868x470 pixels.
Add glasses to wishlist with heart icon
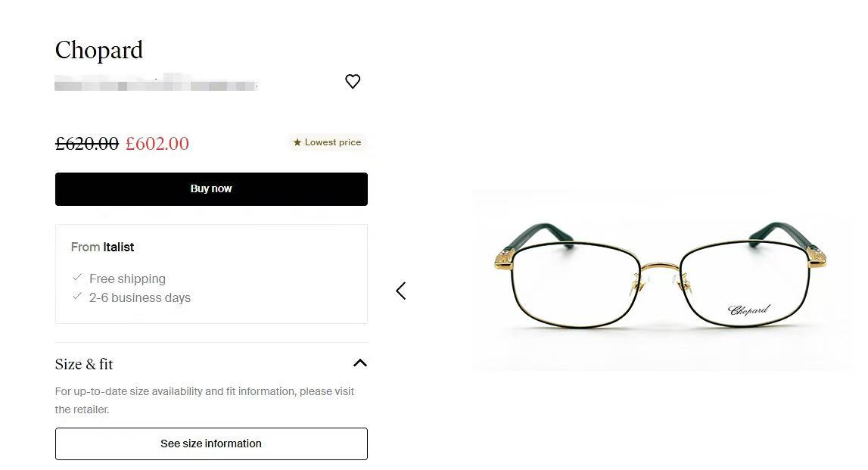coord(353,82)
